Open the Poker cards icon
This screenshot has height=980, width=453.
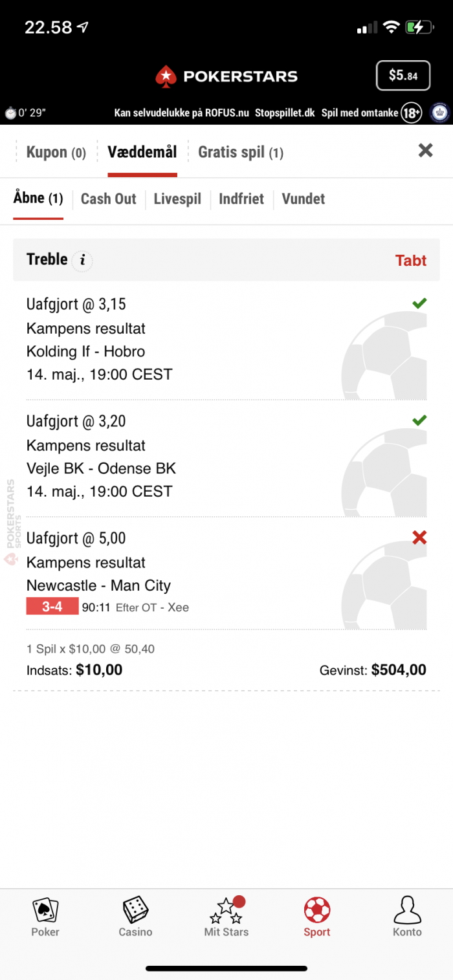coord(45,910)
